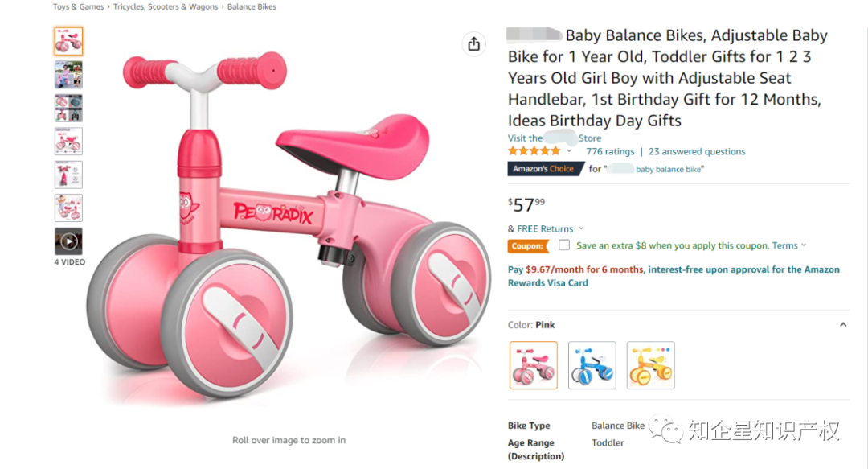The image size is (868, 469).
Task: View the fifth product gallery thumbnail
Action: point(68,175)
